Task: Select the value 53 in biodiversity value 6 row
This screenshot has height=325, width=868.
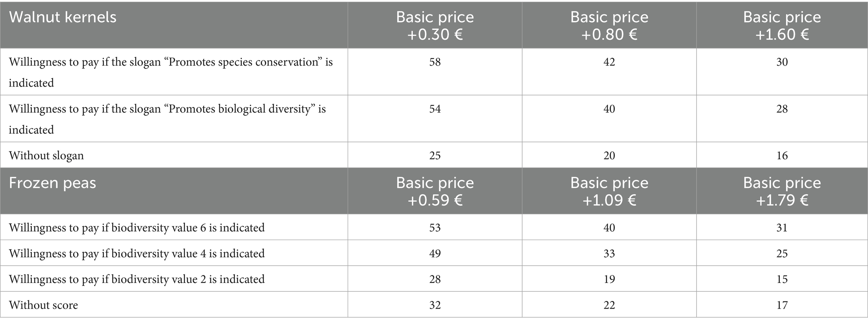Action: pos(435,227)
